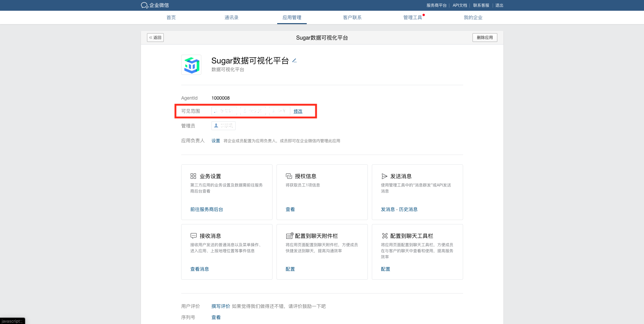Viewport: 644px width, 324px height.
Task: Click the 应用负责人 label
Action: click(193, 141)
